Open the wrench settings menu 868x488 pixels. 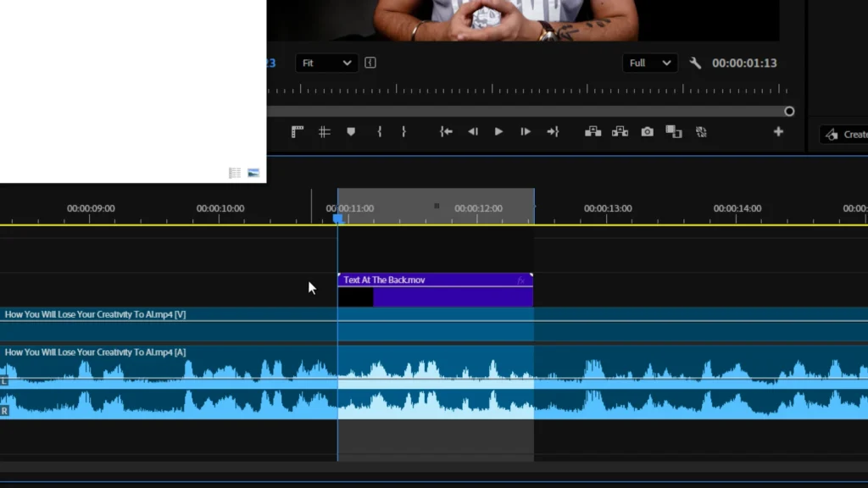pos(695,63)
